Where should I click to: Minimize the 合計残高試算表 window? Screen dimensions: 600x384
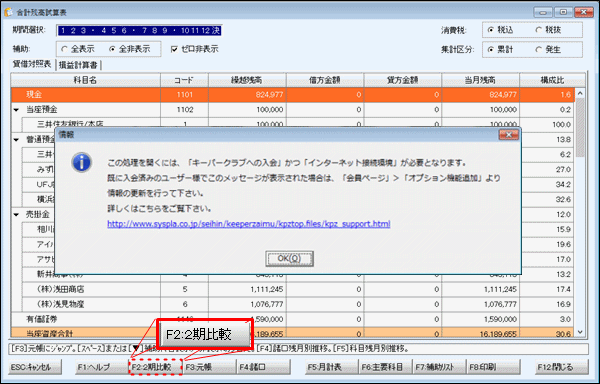click(x=543, y=12)
